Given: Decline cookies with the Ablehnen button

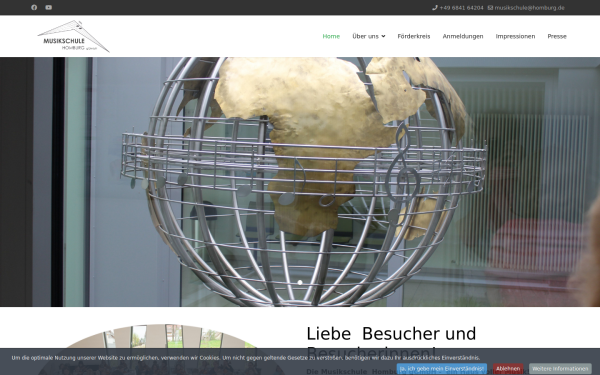Looking at the screenshot, I should pyautogui.click(x=508, y=369).
